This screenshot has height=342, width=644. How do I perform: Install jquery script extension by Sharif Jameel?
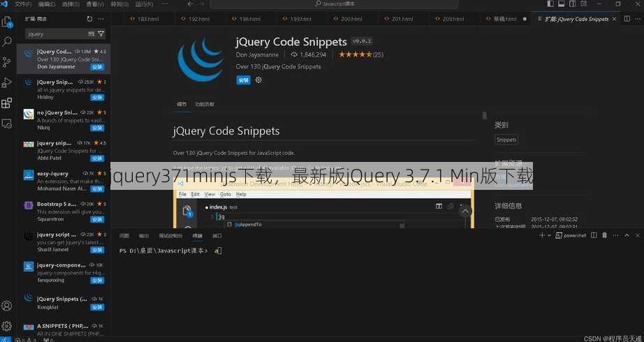pyautogui.click(x=97, y=250)
